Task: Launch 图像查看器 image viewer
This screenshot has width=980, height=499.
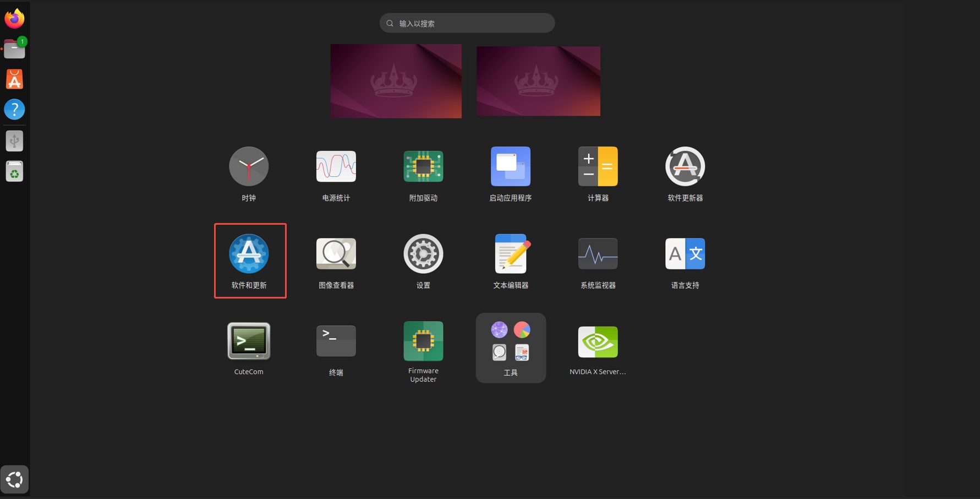Action: (x=336, y=253)
